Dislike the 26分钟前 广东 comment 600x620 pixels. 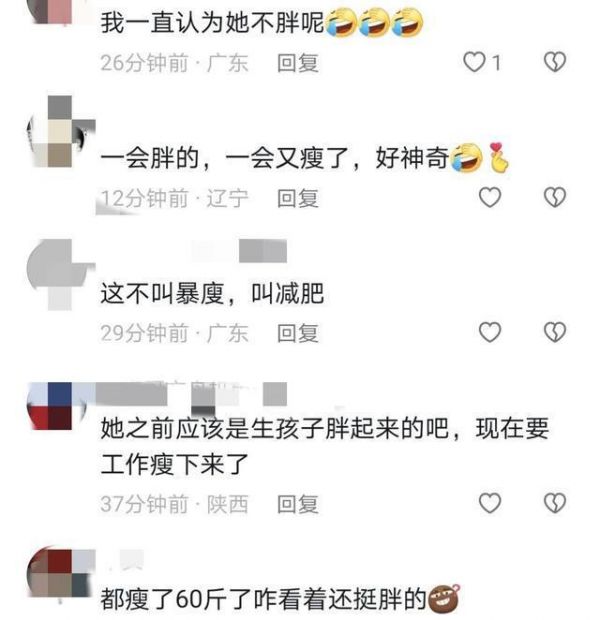pyautogui.click(x=555, y=62)
